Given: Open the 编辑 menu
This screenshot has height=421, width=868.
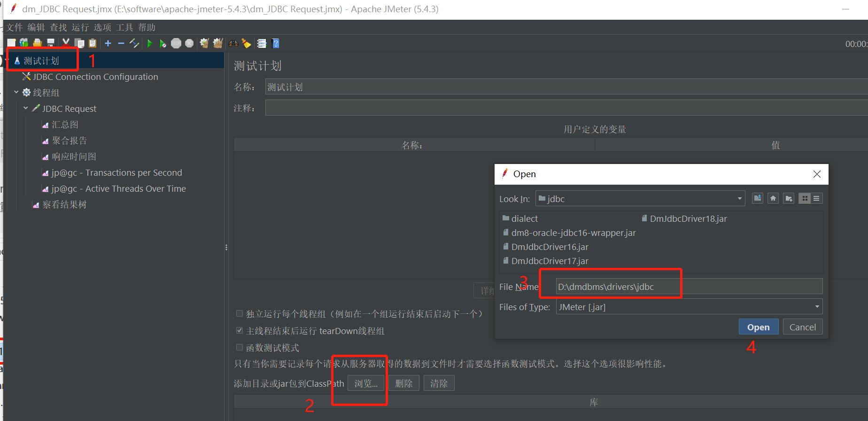Looking at the screenshot, I should tap(36, 27).
